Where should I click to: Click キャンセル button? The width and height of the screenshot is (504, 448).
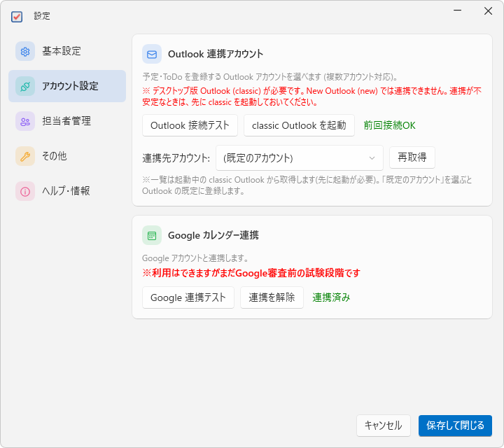coord(383,426)
